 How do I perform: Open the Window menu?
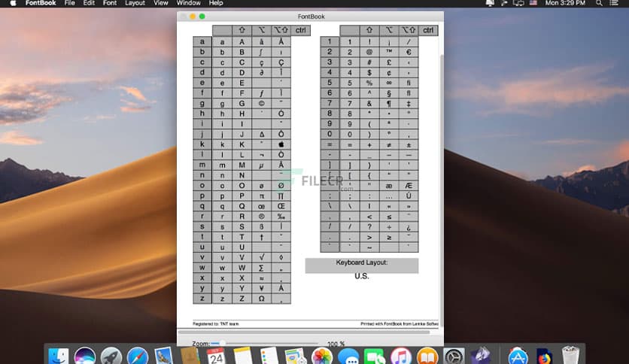(189, 3)
